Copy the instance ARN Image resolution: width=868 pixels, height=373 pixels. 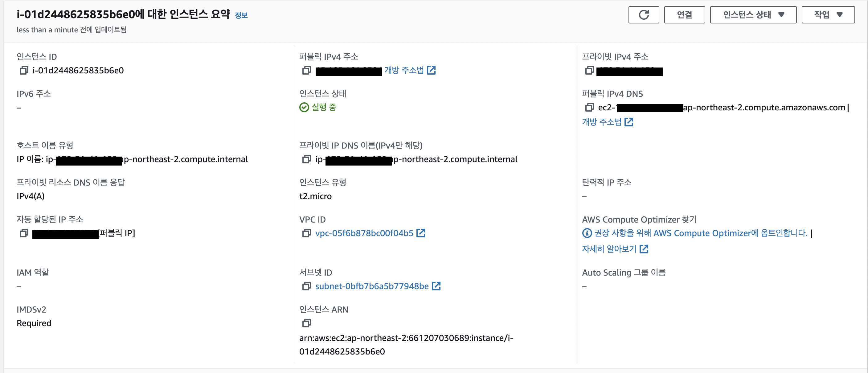(x=306, y=323)
